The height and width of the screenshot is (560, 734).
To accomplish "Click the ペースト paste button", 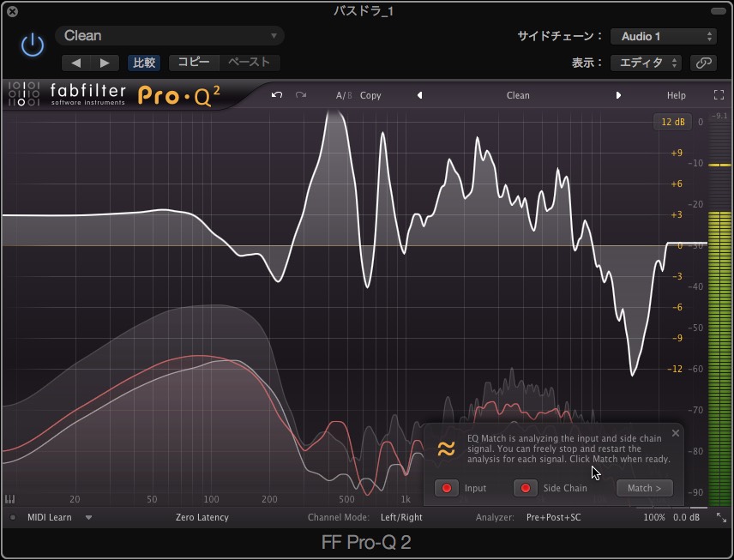I will tap(249, 63).
